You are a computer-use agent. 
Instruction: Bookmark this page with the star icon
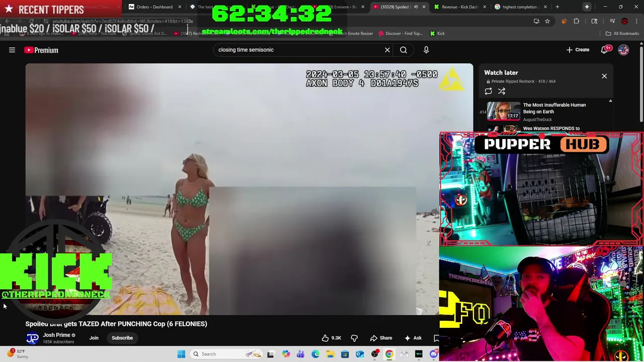(x=547, y=21)
